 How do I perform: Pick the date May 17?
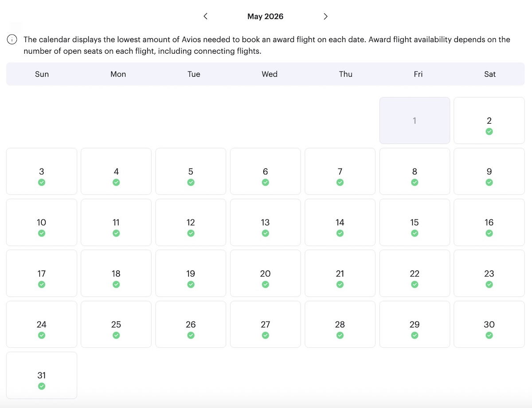42,273
